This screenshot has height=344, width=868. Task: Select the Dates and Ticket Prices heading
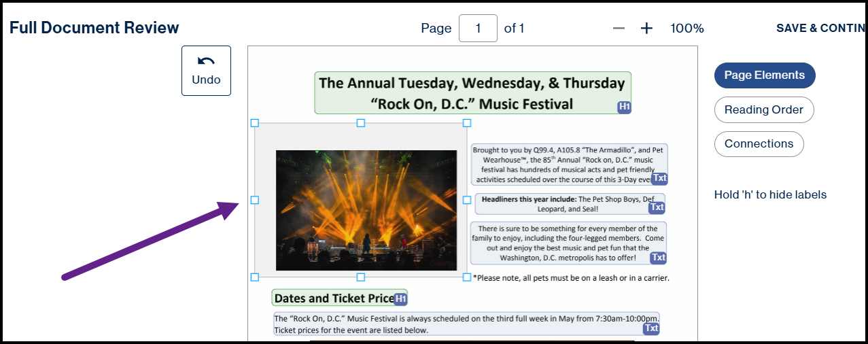(339, 298)
